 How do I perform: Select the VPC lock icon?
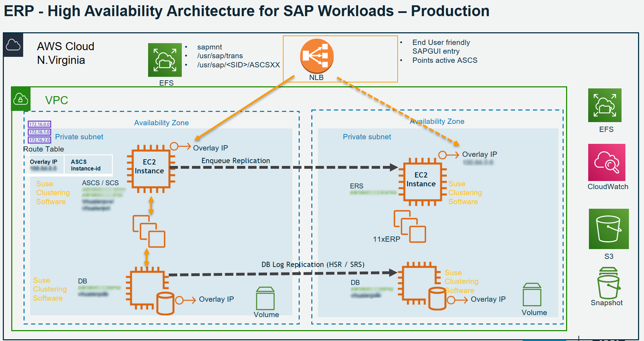pyautogui.click(x=20, y=99)
